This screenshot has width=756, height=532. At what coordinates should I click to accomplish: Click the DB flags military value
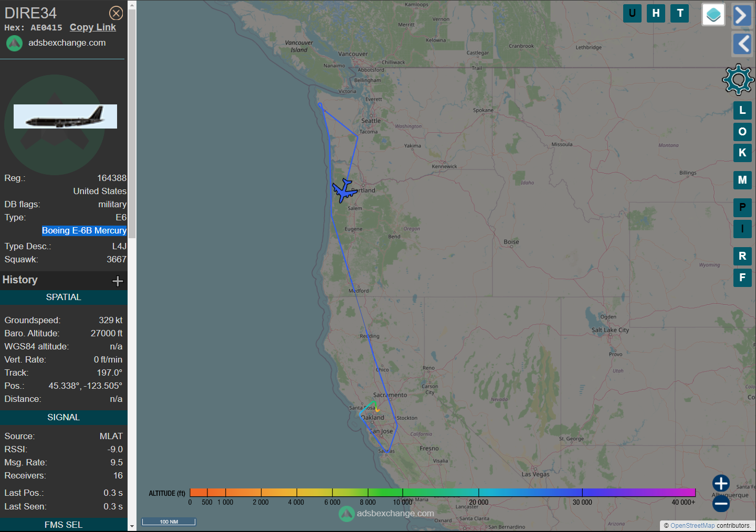point(112,205)
